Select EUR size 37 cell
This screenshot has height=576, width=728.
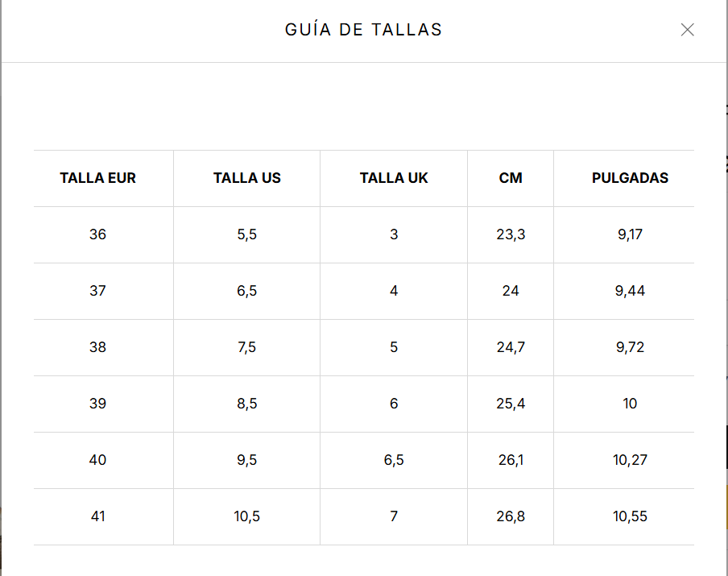tap(97, 291)
